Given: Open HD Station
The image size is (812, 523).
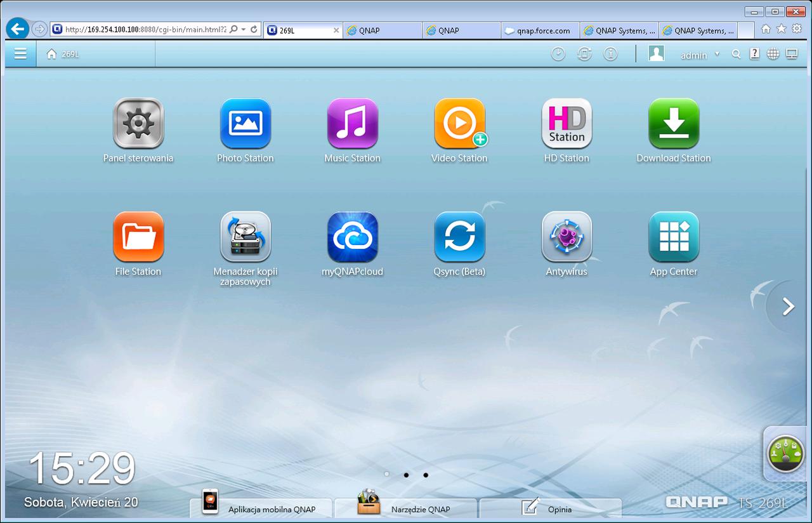Looking at the screenshot, I should pos(567,123).
